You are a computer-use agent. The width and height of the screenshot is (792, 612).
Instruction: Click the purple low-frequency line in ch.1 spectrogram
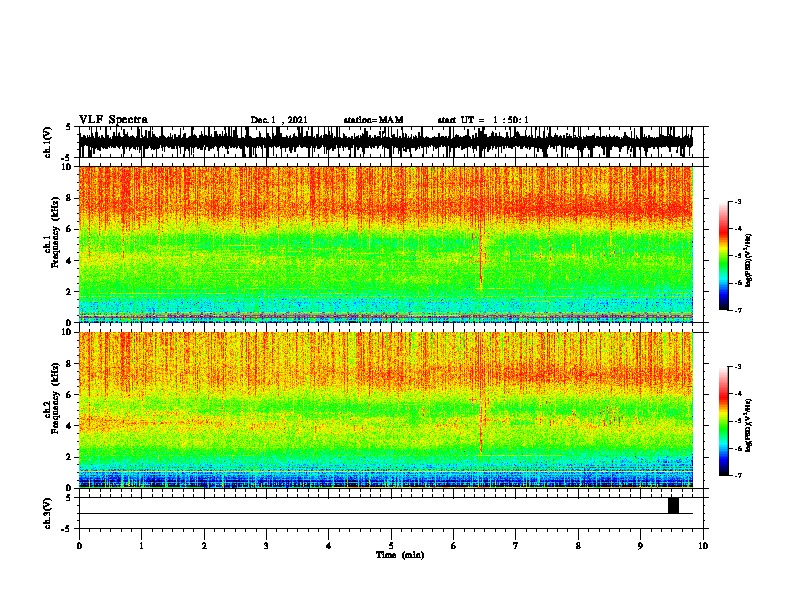click(386, 317)
